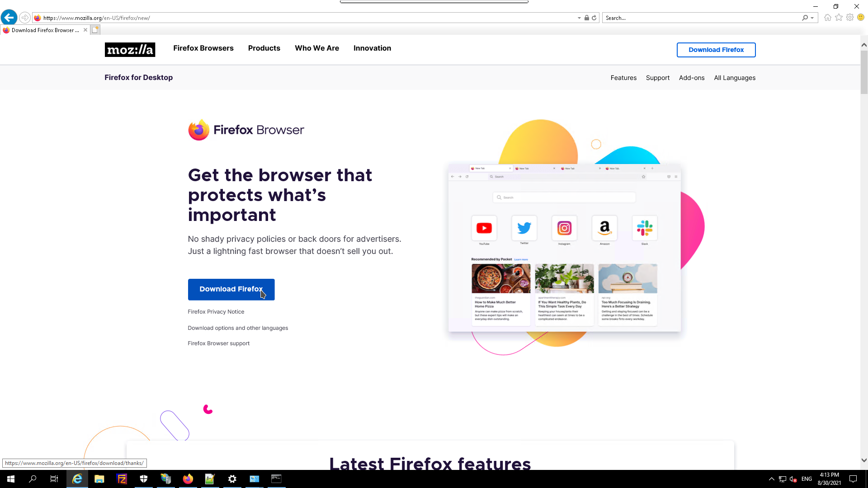Viewport: 868px width, 488px height.
Task: Click the search magnifier icon in IE search box
Action: pos(805,18)
